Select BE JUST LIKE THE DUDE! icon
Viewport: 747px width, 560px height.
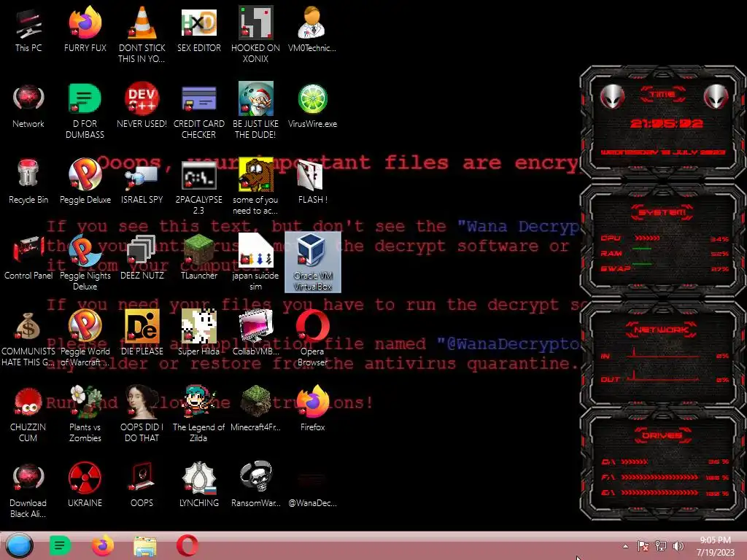point(255,111)
